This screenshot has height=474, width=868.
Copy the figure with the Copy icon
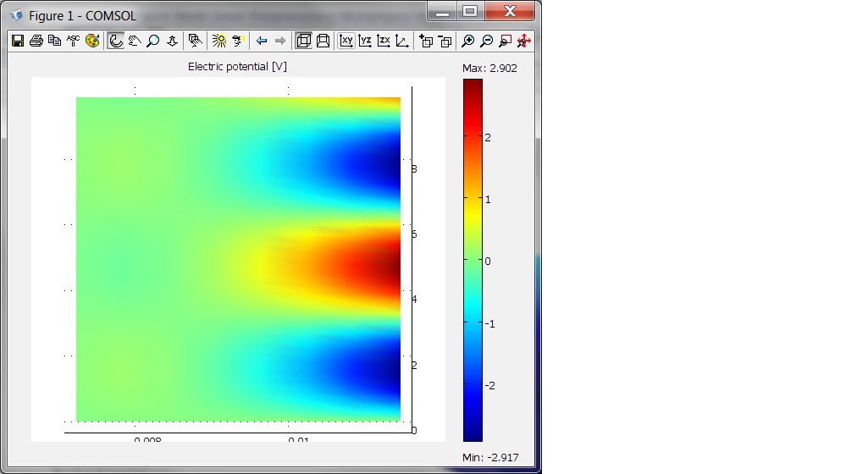tap(55, 41)
